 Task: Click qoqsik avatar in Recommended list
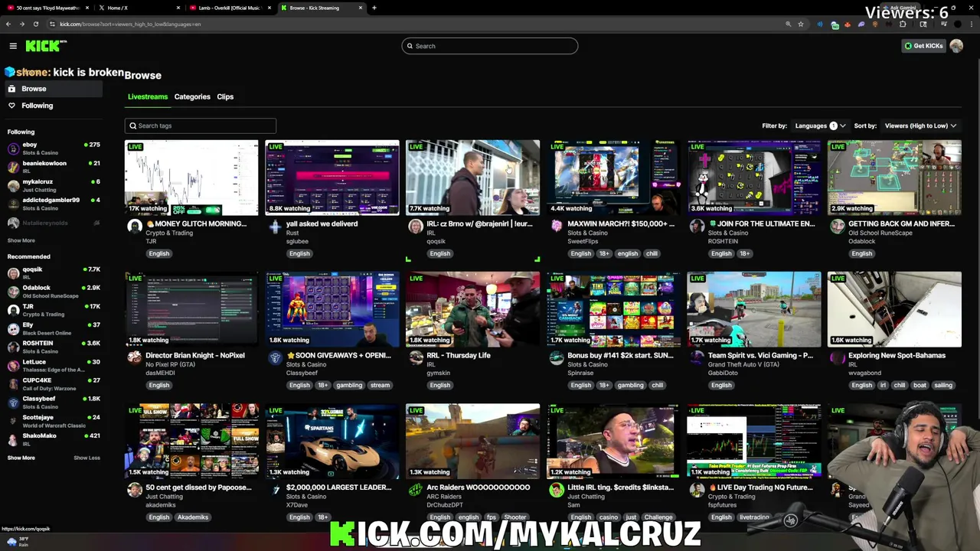point(13,273)
